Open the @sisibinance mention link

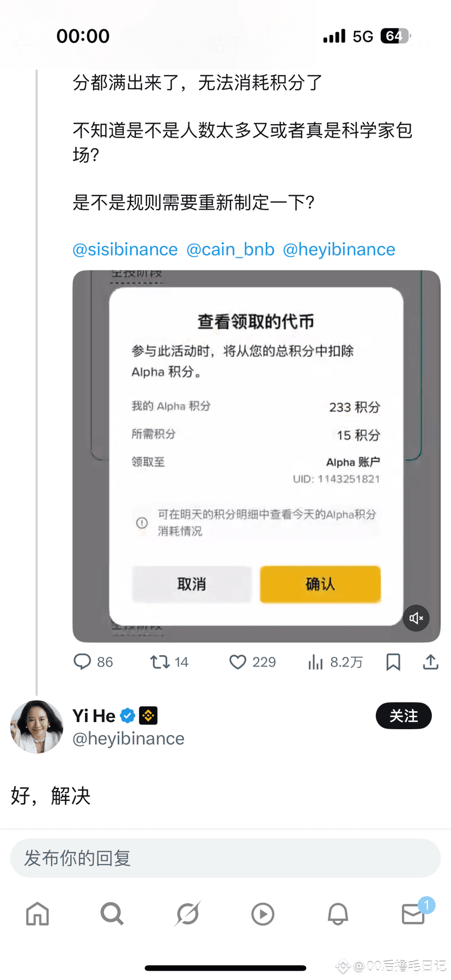click(125, 249)
